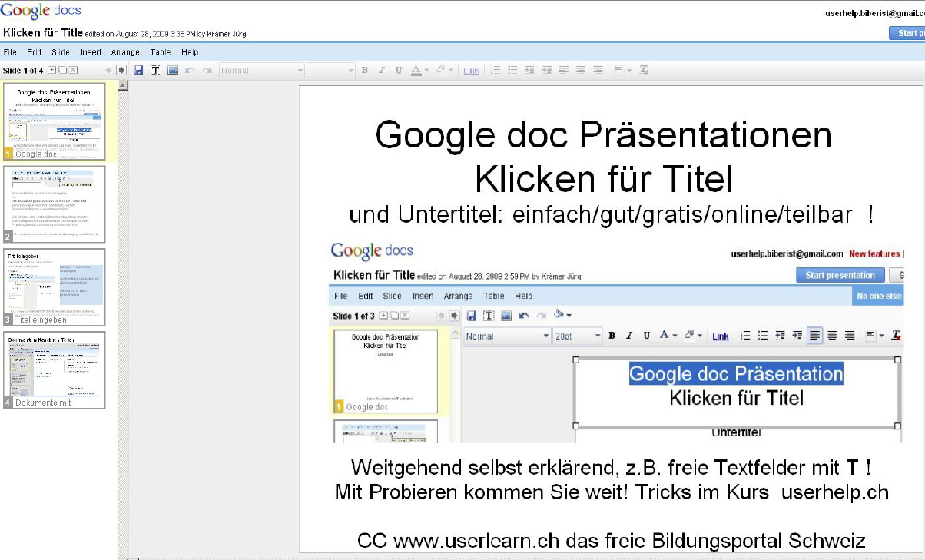The height and width of the screenshot is (560, 925).
Task: Open the Insert menu
Action: [91, 52]
